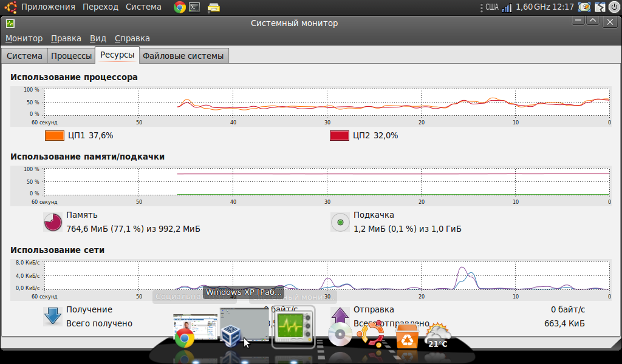Click the Windows XP [Раб... dock tooltip
Screen dimensions: 622x364
(244, 292)
